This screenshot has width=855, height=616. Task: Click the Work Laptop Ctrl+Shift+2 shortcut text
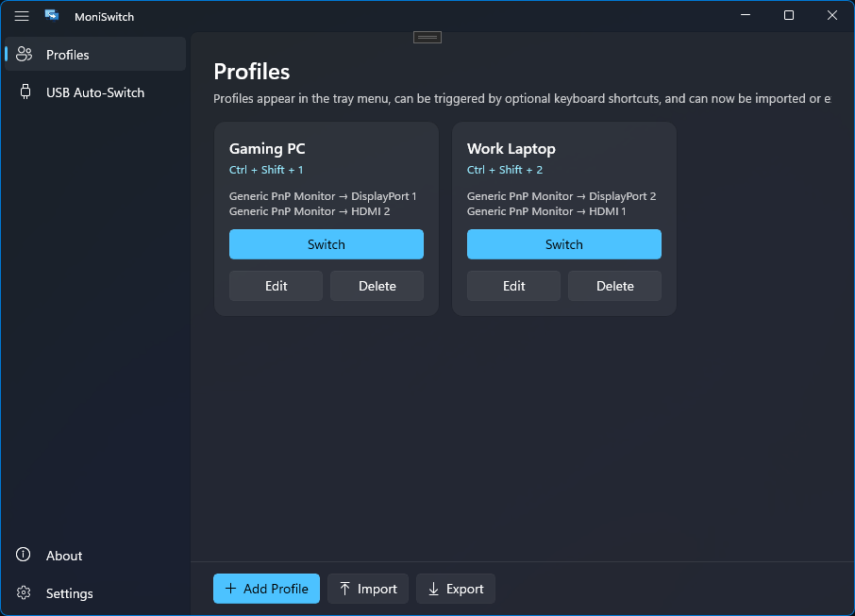pos(505,170)
